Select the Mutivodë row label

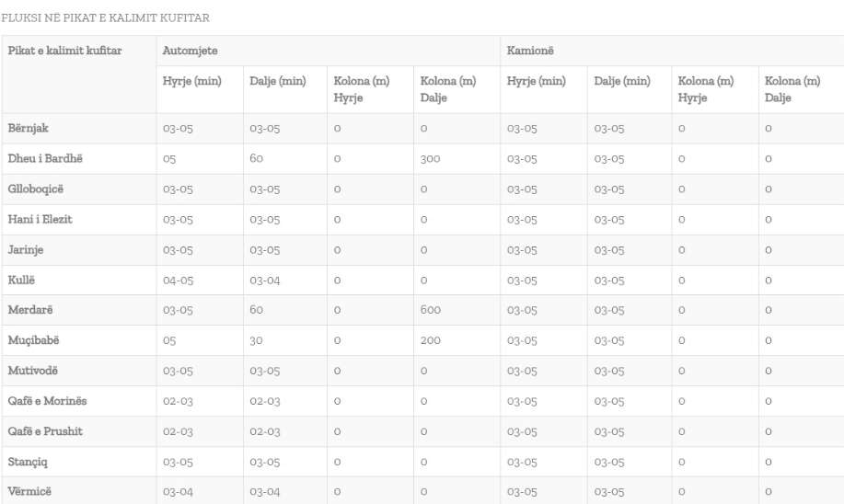tap(33, 371)
